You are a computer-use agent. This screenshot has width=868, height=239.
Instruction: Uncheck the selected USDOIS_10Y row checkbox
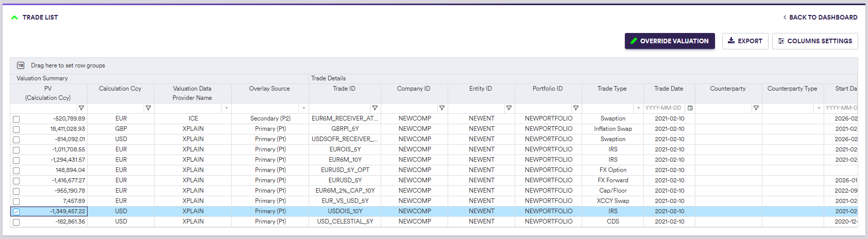click(16, 212)
